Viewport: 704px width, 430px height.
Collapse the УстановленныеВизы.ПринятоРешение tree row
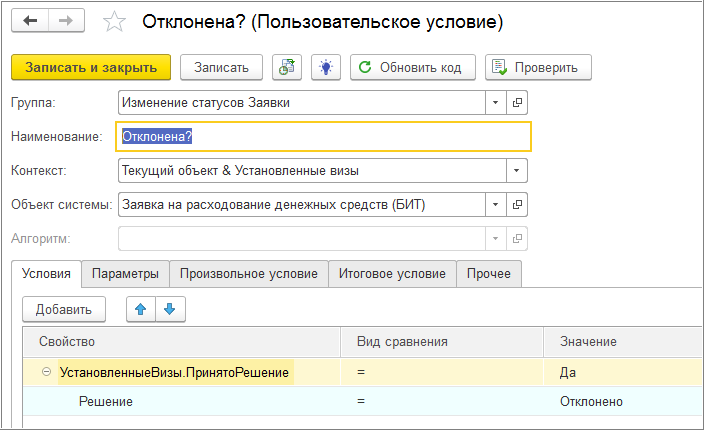(46, 373)
